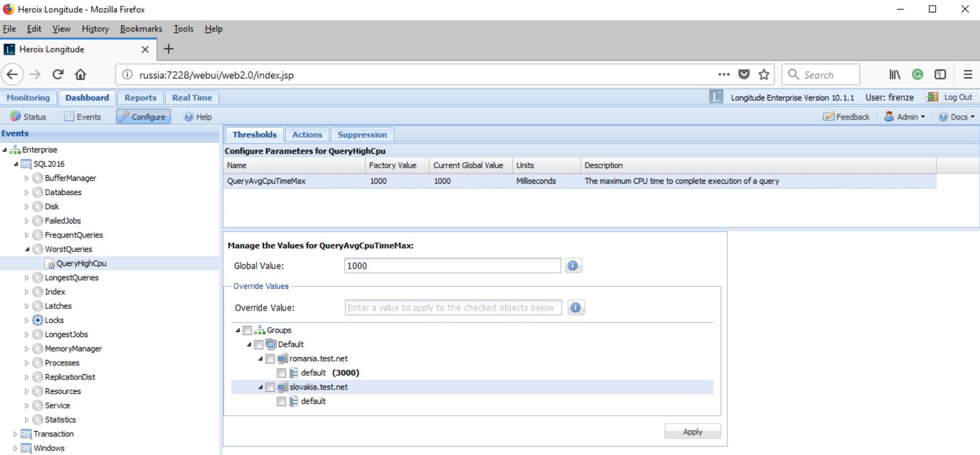Select the ReplicationDist tree item
The width and height of the screenshot is (980, 455).
pos(70,377)
